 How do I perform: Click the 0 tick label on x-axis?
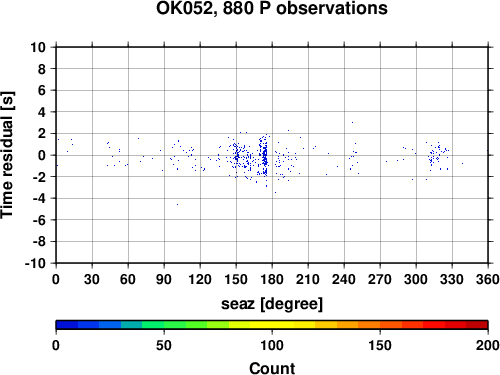[56, 279]
